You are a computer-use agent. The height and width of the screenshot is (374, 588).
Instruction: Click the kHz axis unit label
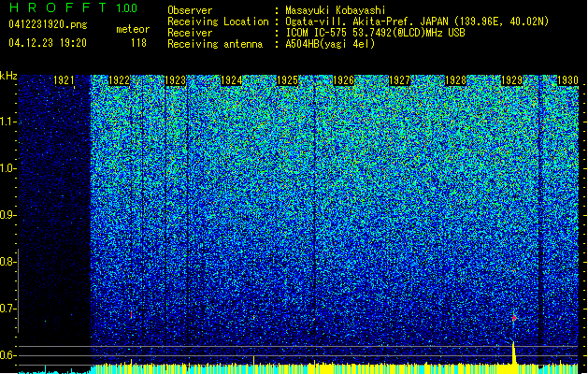click(8, 76)
